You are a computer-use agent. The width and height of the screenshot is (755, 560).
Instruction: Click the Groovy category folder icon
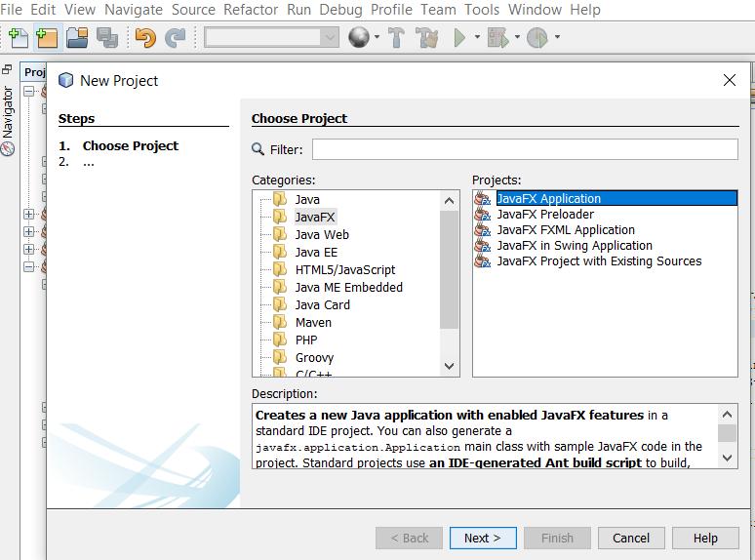point(280,357)
